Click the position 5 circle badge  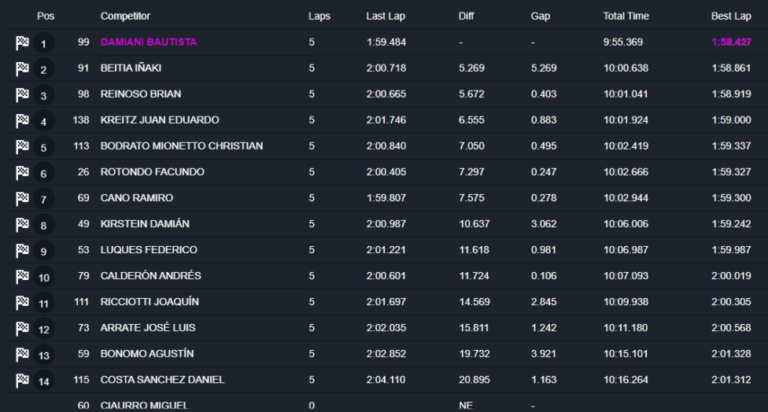(44, 147)
